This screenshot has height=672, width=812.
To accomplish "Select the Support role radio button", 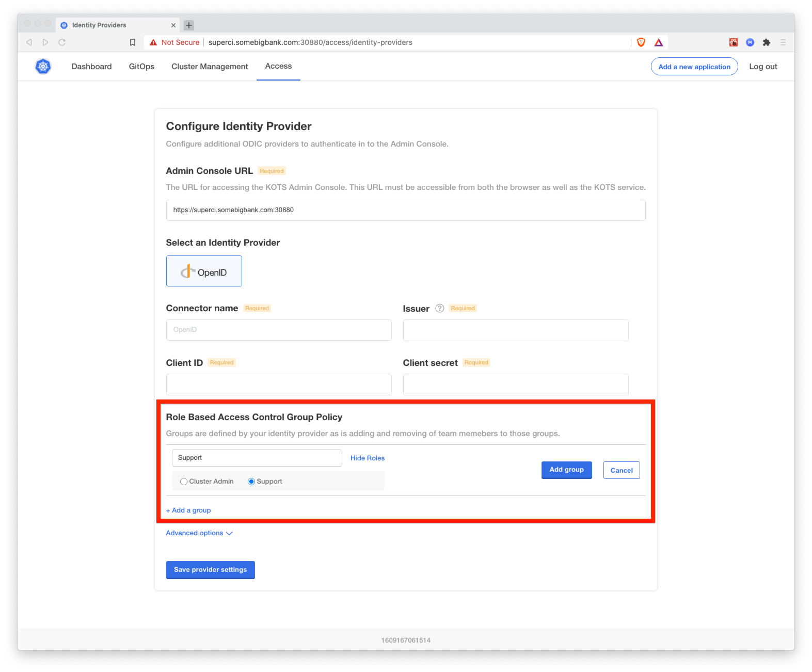I will pyautogui.click(x=251, y=482).
